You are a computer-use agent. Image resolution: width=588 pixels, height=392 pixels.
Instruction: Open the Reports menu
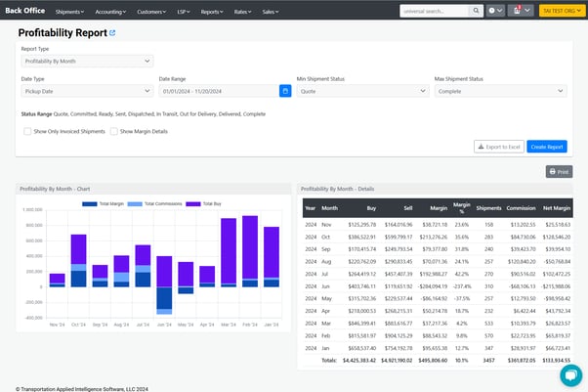(x=212, y=12)
